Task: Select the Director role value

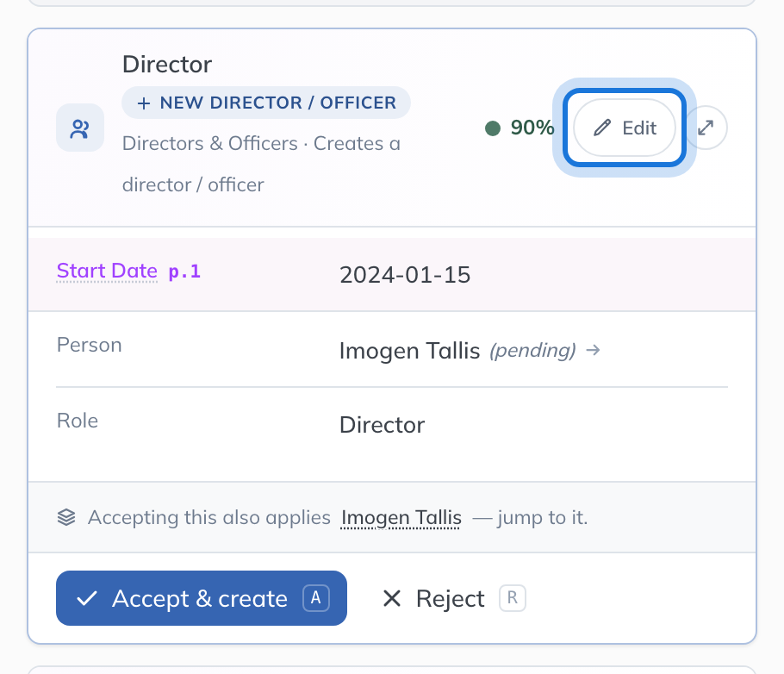Action: tap(382, 425)
